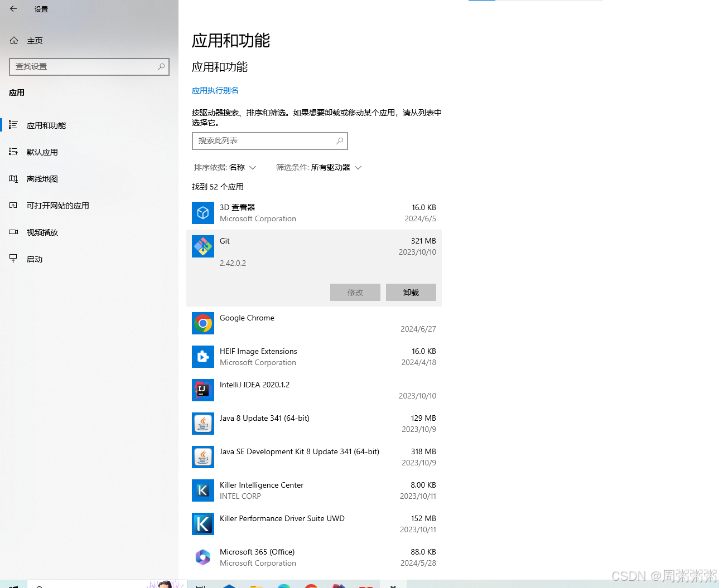Click the 321 MB size of Git
The width and height of the screenshot is (719, 588).
(423, 241)
